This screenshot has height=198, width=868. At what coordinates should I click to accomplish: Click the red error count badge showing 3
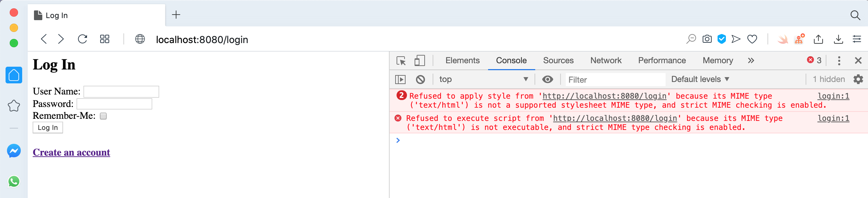pos(815,60)
